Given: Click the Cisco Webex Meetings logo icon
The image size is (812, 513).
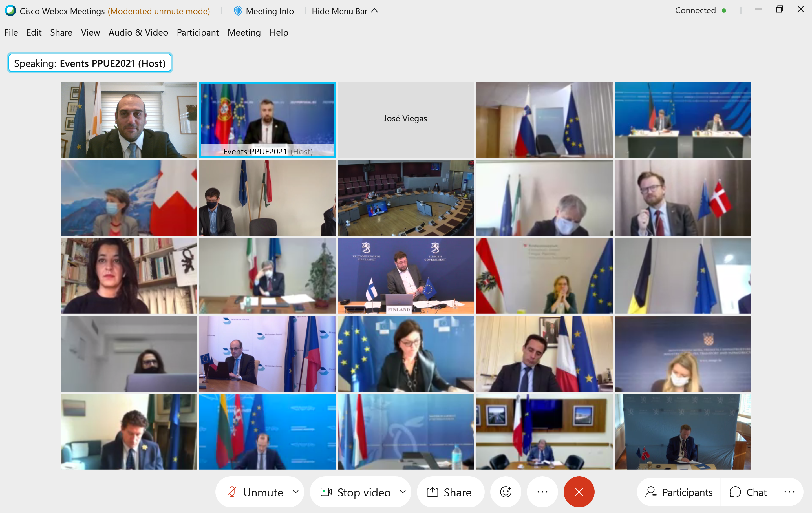Looking at the screenshot, I should tap(10, 11).
